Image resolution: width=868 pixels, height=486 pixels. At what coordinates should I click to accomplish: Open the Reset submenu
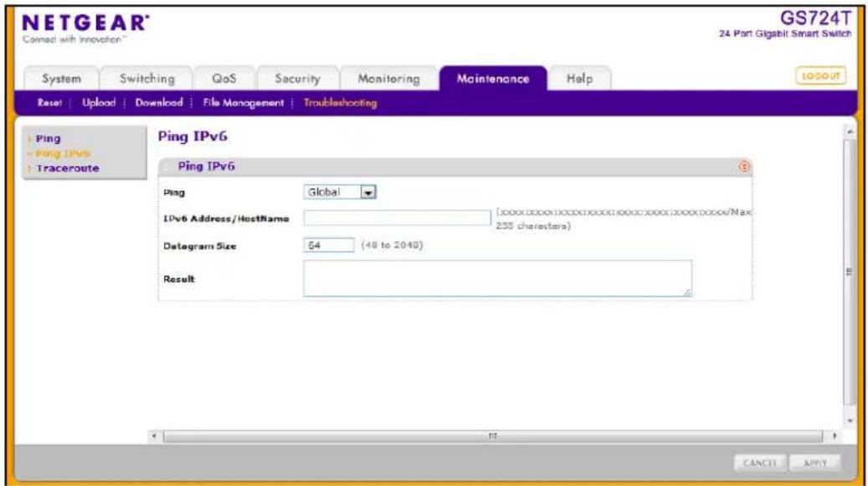coord(50,103)
